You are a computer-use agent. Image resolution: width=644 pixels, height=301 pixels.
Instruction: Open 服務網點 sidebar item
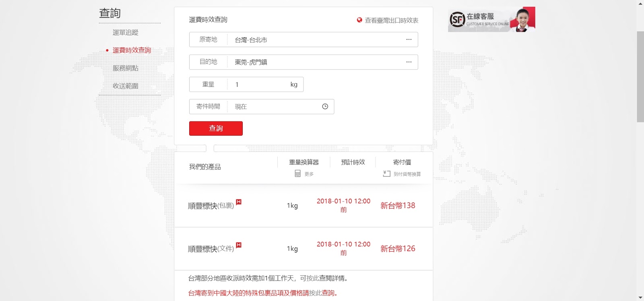(125, 68)
